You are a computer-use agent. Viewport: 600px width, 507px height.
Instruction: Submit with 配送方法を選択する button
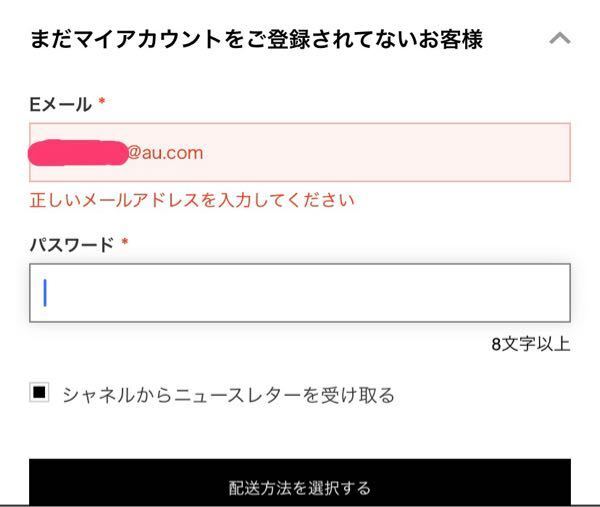300,482
